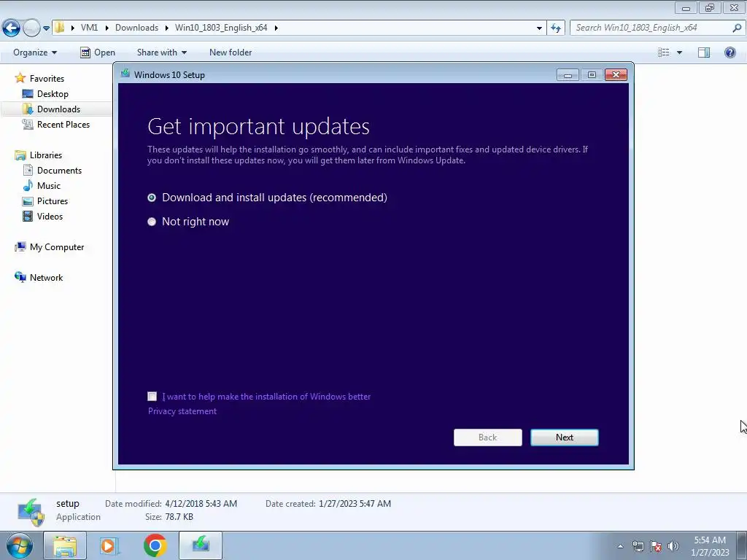
Task: Select the Not right now option
Action: (152, 222)
